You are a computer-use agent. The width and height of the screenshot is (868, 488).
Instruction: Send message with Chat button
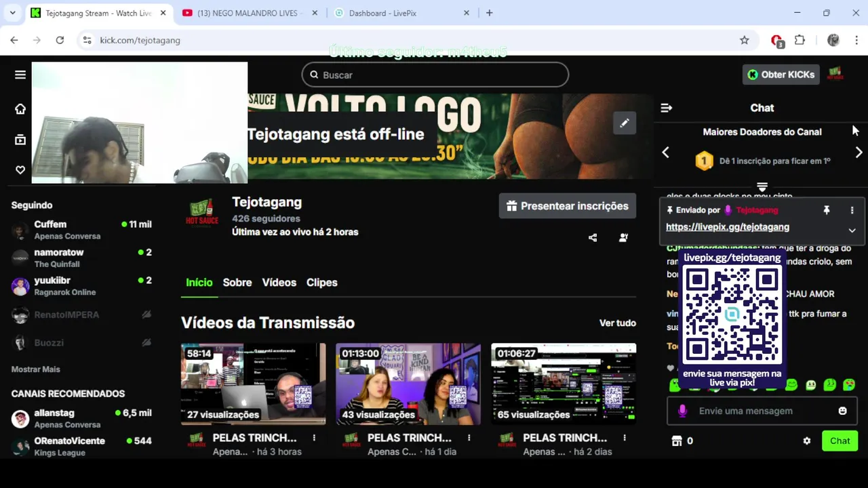point(840,441)
